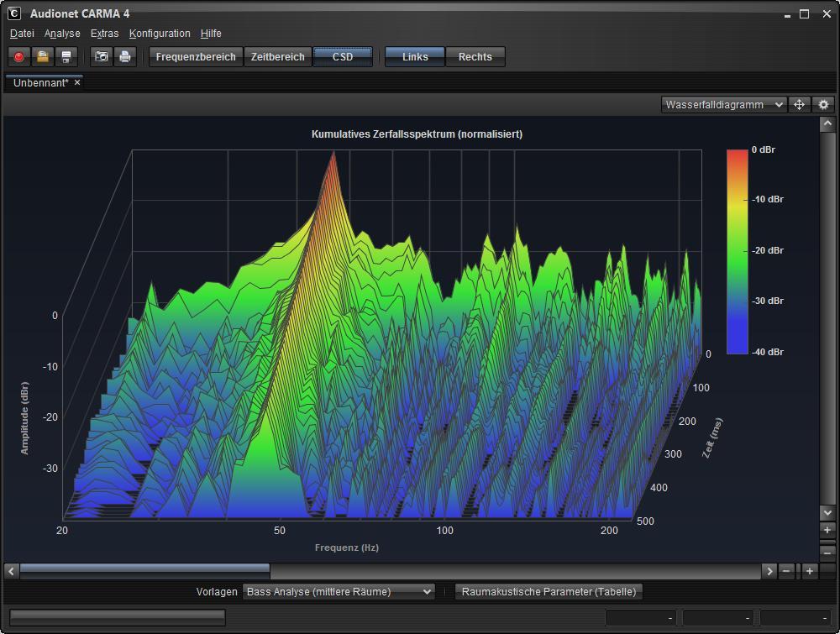Select the Unbennant* tab
840x634 pixels.
40,82
